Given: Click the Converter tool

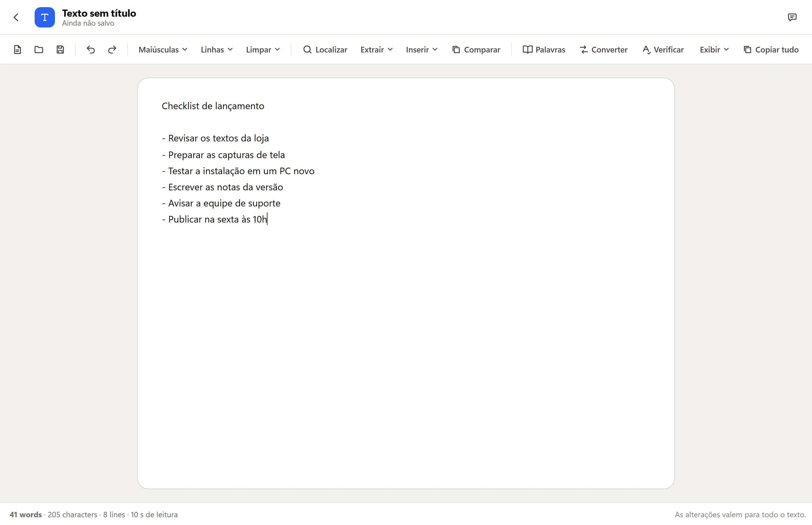Looking at the screenshot, I should tap(604, 50).
